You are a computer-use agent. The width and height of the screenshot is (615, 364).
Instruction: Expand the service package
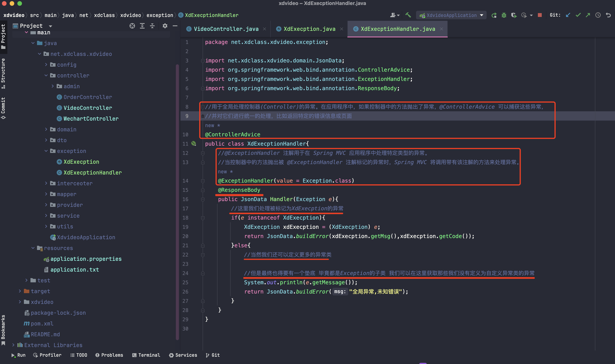(x=46, y=216)
